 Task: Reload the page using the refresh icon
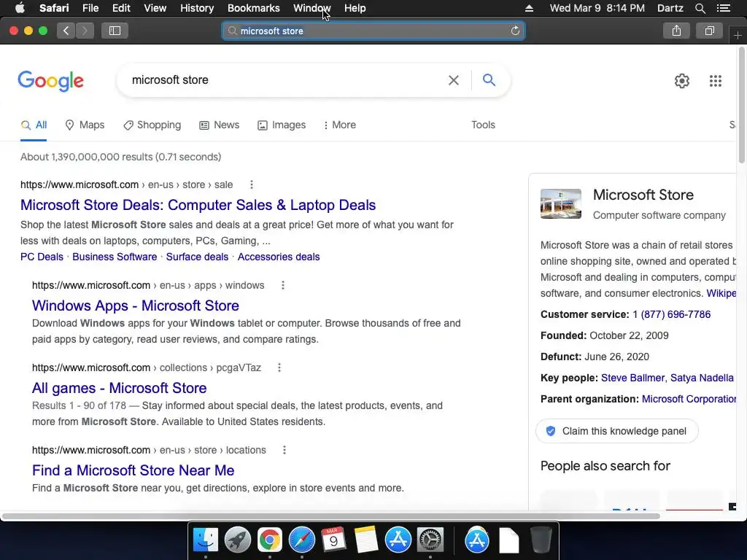click(515, 31)
